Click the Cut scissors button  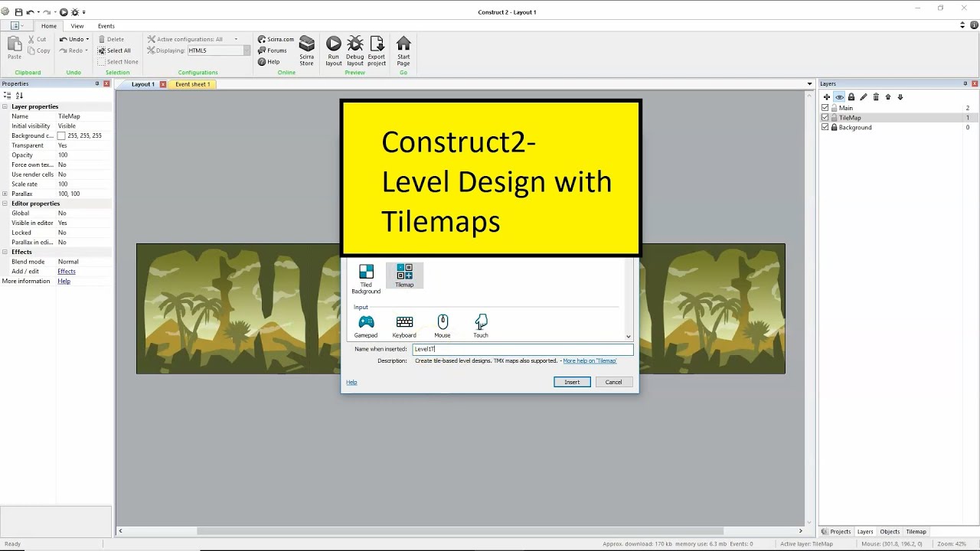click(x=37, y=39)
